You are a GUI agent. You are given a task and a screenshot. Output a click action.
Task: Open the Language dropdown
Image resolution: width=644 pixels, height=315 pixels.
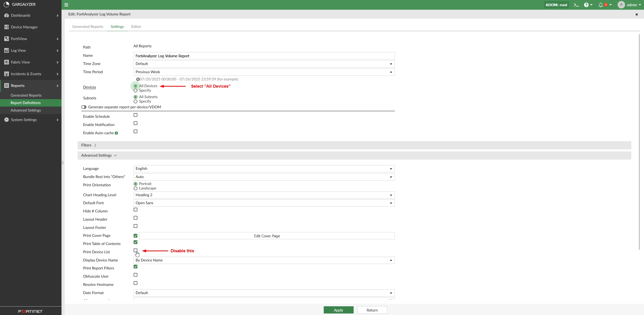264,169
